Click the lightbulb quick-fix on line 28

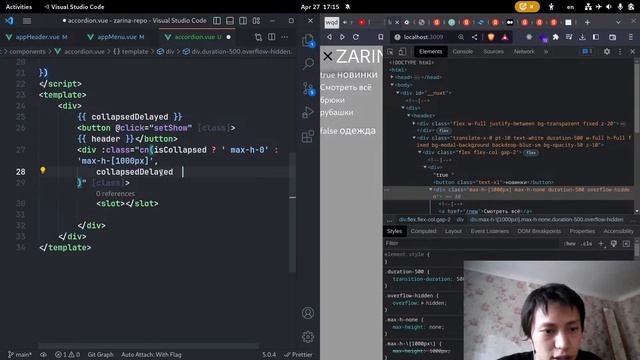point(43,170)
